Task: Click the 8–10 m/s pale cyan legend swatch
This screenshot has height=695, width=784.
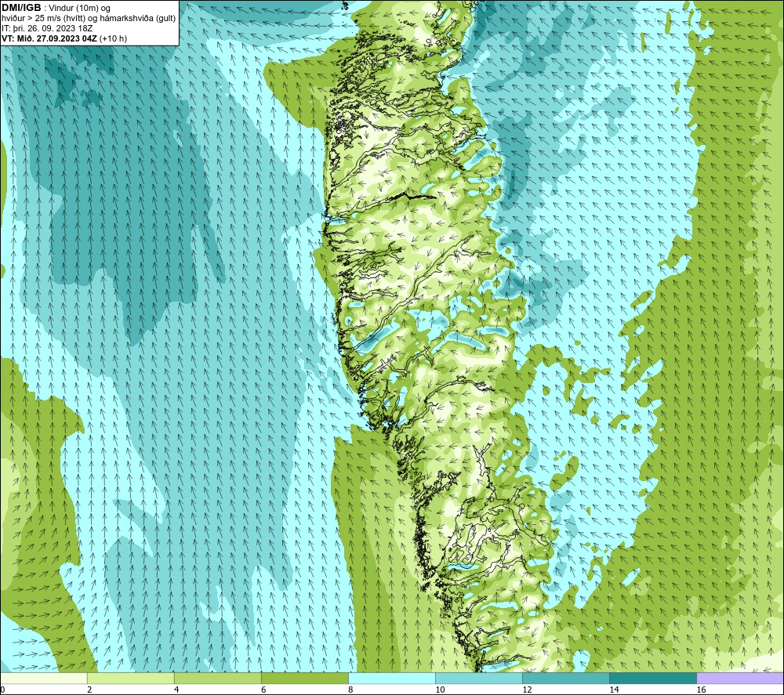Action: 392,679
